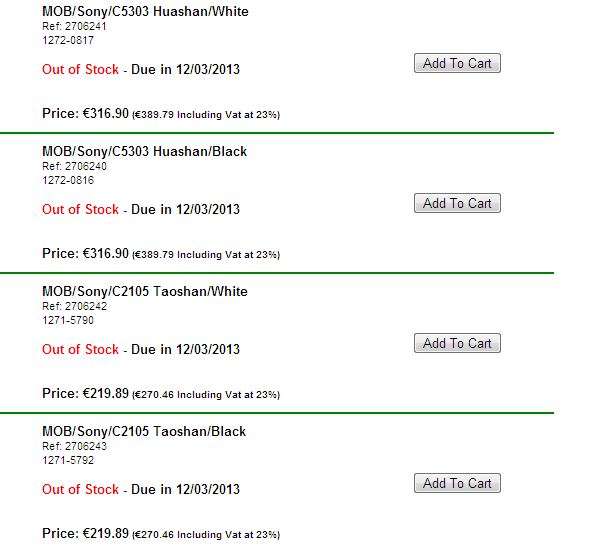Add the C2105 Taoshan White to cart
This screenshot has width=602, height=545.
[457, 343]
